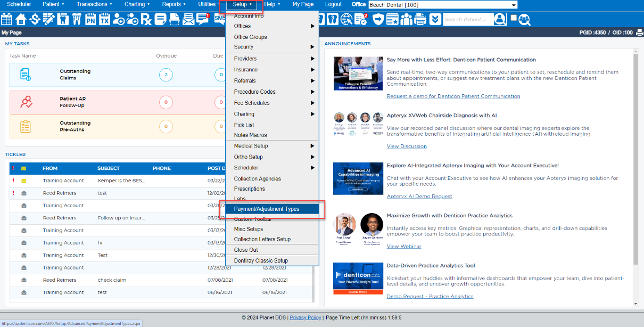This screenshot has height=327, width=644.
Task: Expand the toolbar double-chevron down button
Action: pos(435,20)
